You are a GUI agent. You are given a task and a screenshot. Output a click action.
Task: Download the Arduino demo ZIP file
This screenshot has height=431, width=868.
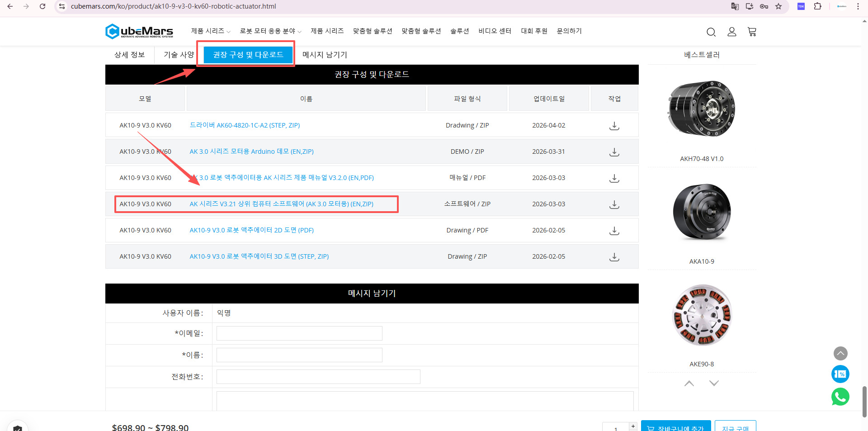(x=614, y=152)
